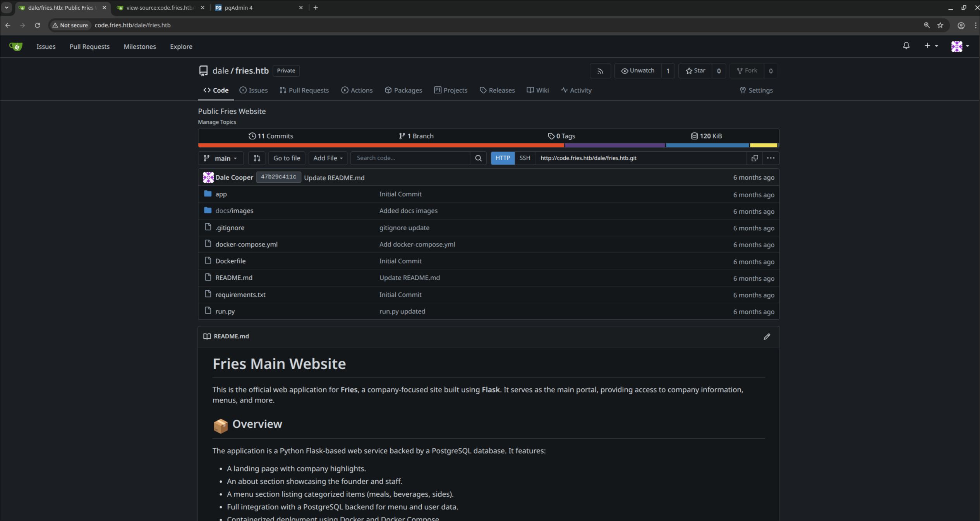Image resolution: width=980 pixels, height=521 pixels.
Task: Open the 'Added docs images' commit message
Action: pyautogui.click(x=408, y=211)
